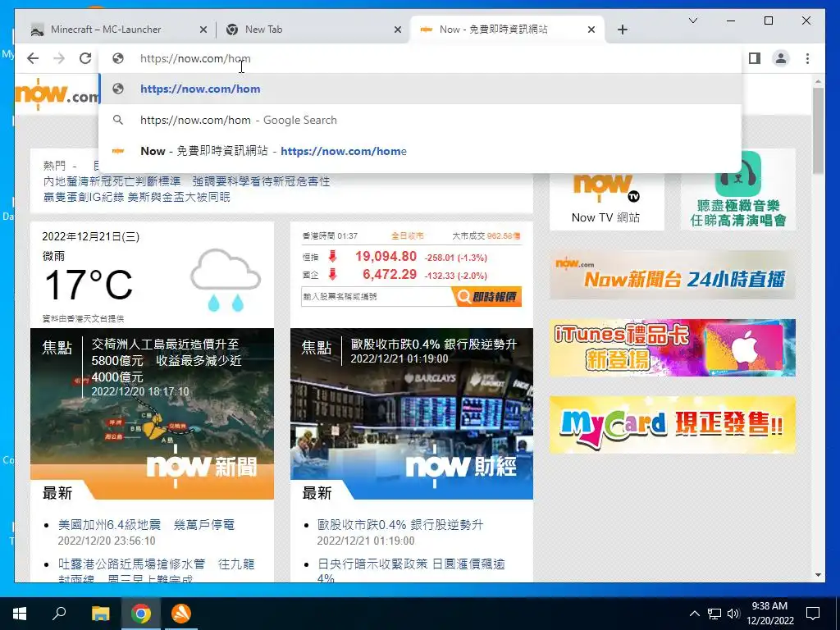
Task: Close the New Tab tab
Action: [x=398, y=30]
